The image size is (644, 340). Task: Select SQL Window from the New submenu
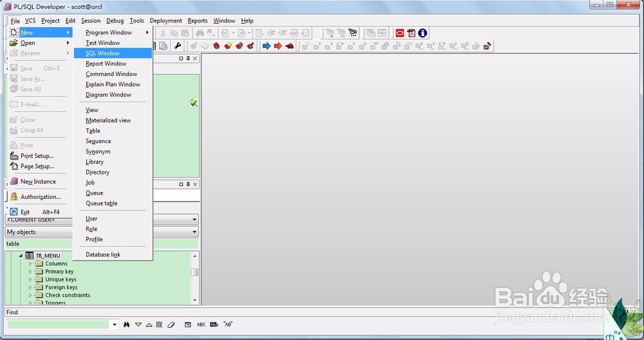pyautogui.click(x=113, y=53)
